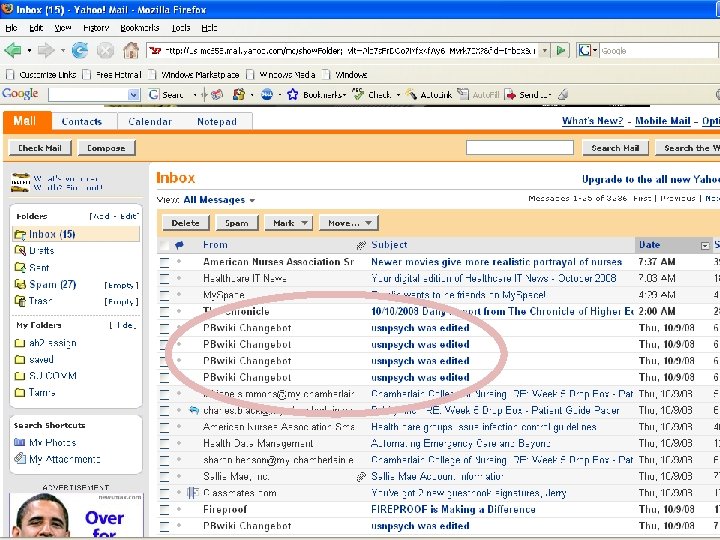
Task: Click the Google toolbar spell Check icon
Action: point(359,94)
